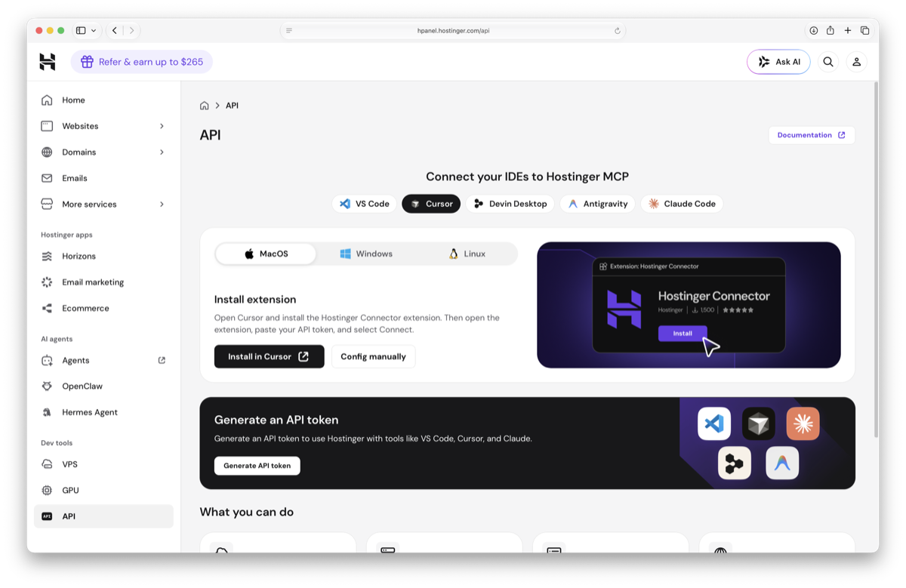
Task: Click the home breadcrumb icon
Action: (205, 106)
